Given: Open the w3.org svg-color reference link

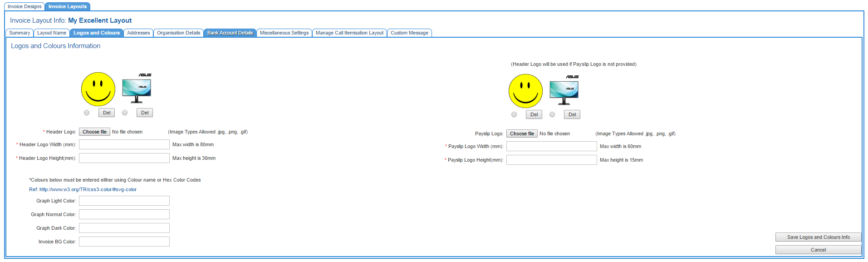Looking at the screenshot, I should (88, 189).
